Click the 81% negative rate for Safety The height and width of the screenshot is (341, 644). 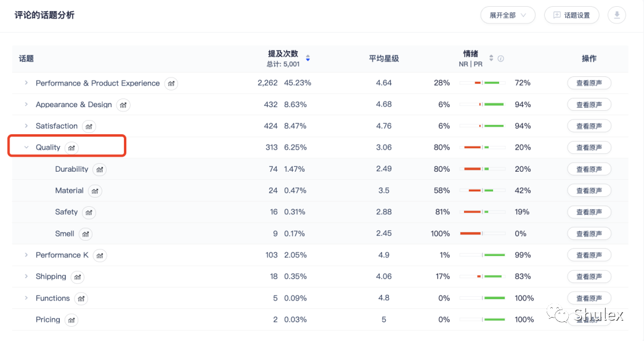tap(442, 212)
